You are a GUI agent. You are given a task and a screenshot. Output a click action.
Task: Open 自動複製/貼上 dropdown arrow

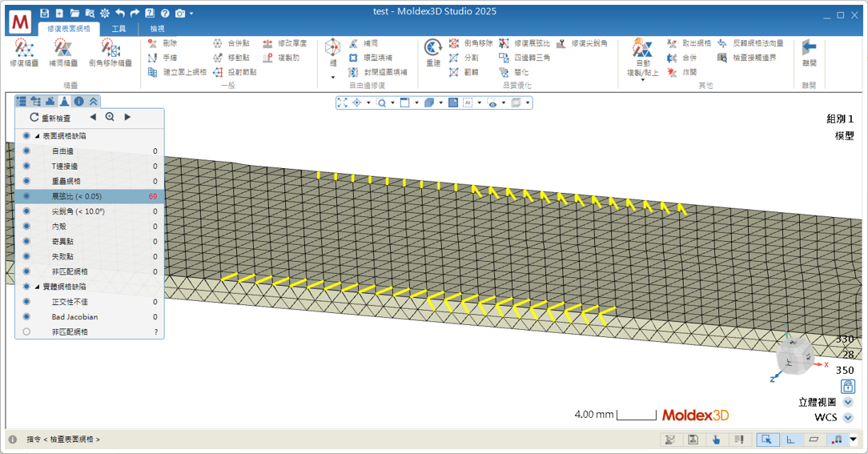[643, 80]
